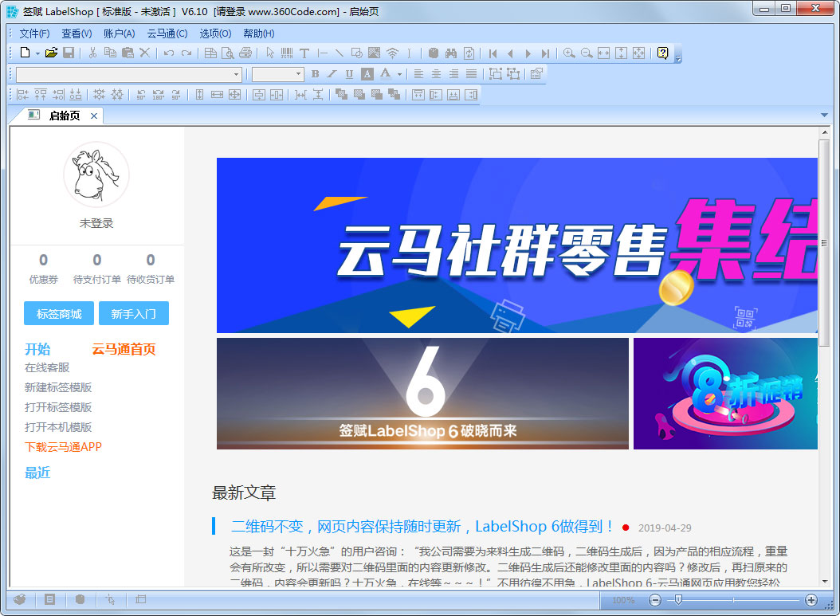The image size is (840, 616).
Task: Toggle italic text formatting
Action: [334, 73]
